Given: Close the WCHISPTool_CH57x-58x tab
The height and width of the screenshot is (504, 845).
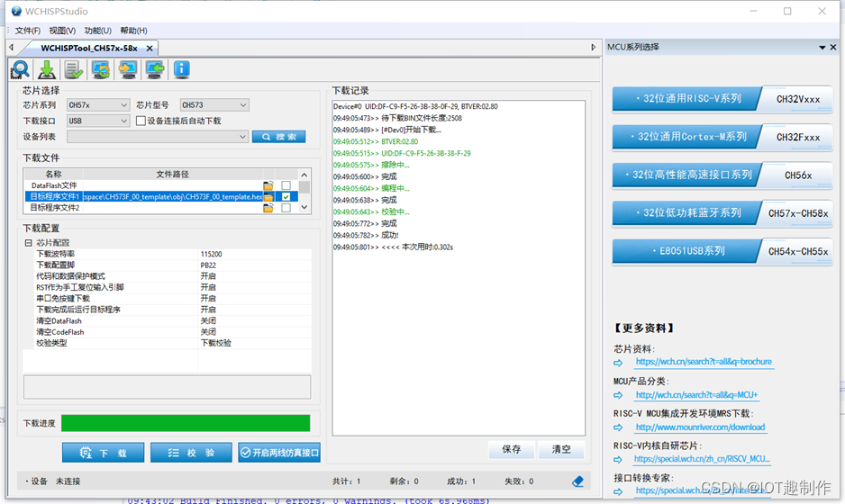Looking at the screenshot, I should (150, 49).
